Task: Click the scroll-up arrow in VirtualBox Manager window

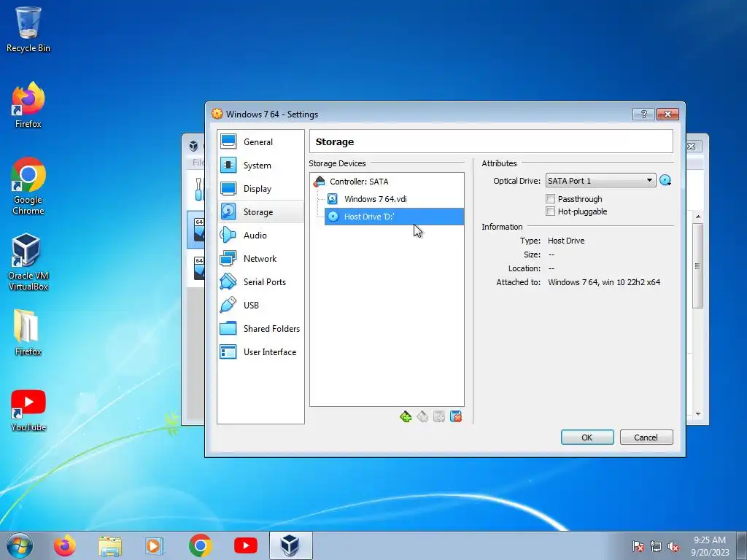Action: pyautogui.click(x=698, y=217)
